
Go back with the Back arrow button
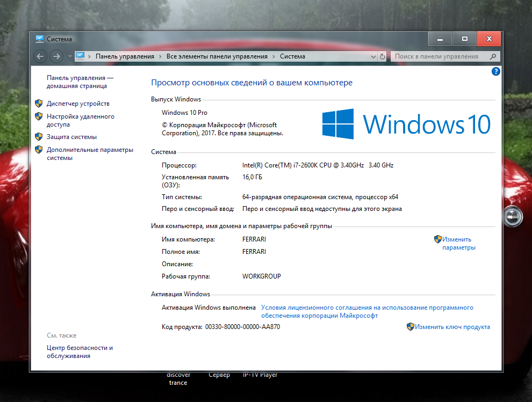40,56
